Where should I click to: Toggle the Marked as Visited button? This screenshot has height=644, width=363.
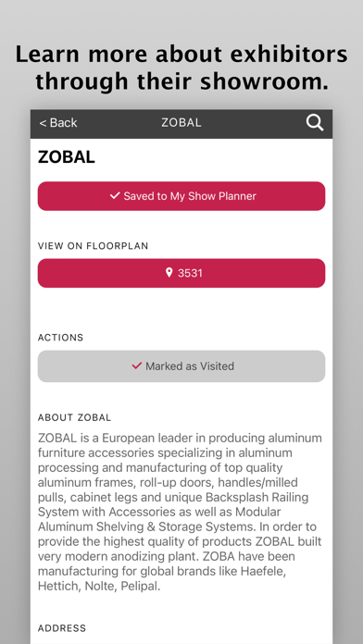point(181,365)
